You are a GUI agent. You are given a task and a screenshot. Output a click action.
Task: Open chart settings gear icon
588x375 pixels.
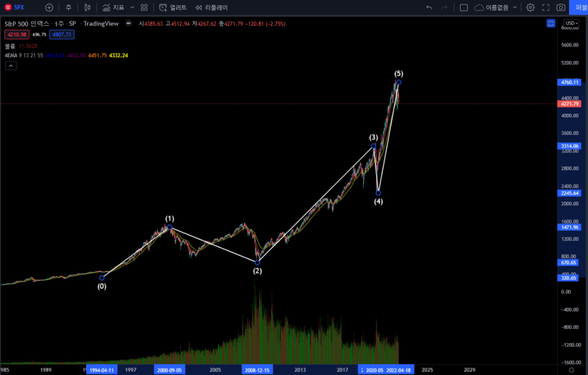coord(530,8)
